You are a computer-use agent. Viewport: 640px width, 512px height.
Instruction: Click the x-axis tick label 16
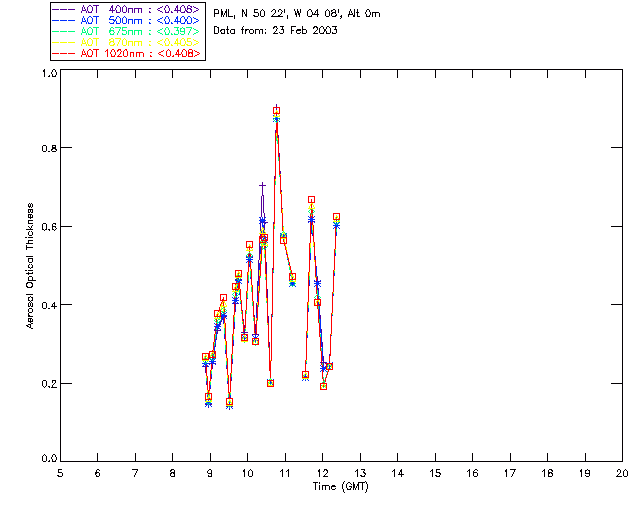[473, 473]
